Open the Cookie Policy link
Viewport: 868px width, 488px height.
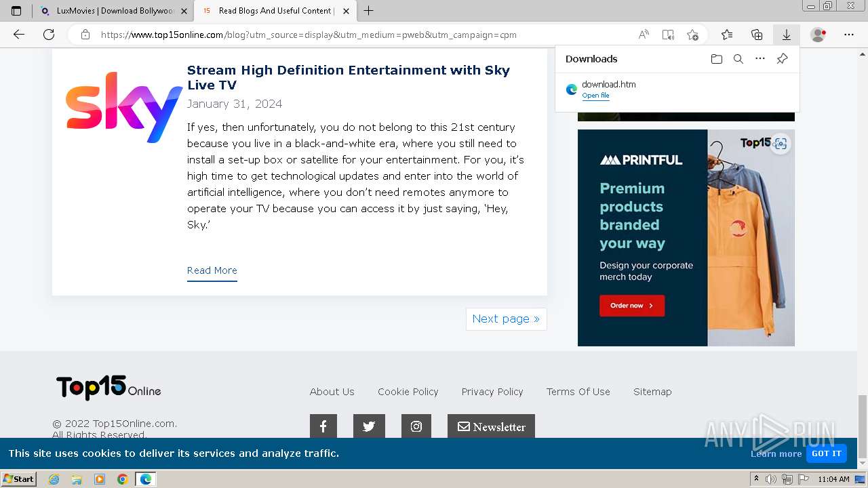pyautogui.click(x=408, y=392)
